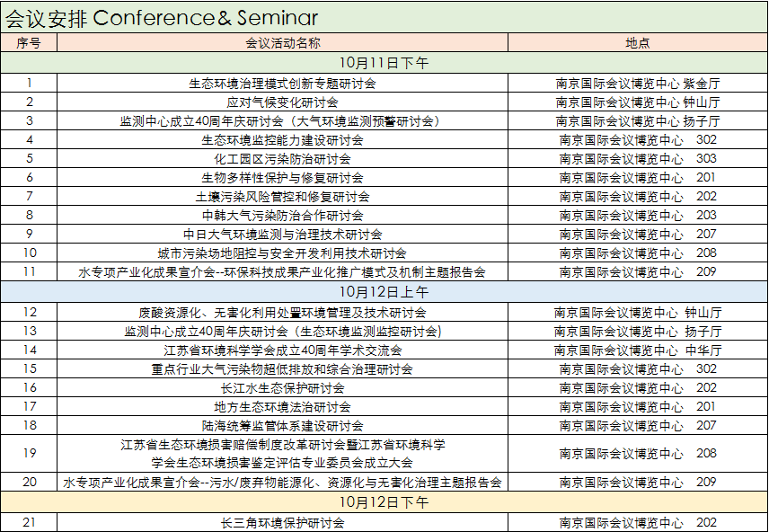Select the 生态环境治理模式创新专题研讨会 cell
Image resolution: width=769 pixels, height=532 pixels.
282,84
